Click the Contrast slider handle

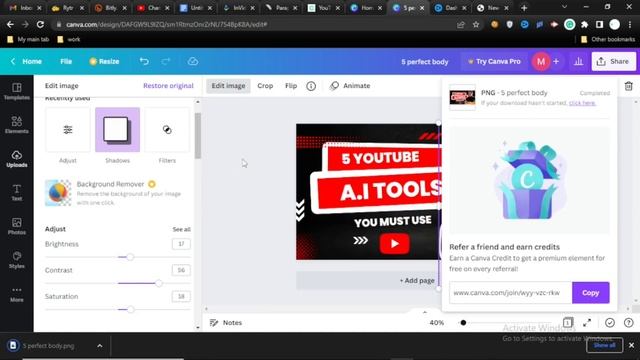[x=159, y=283]
